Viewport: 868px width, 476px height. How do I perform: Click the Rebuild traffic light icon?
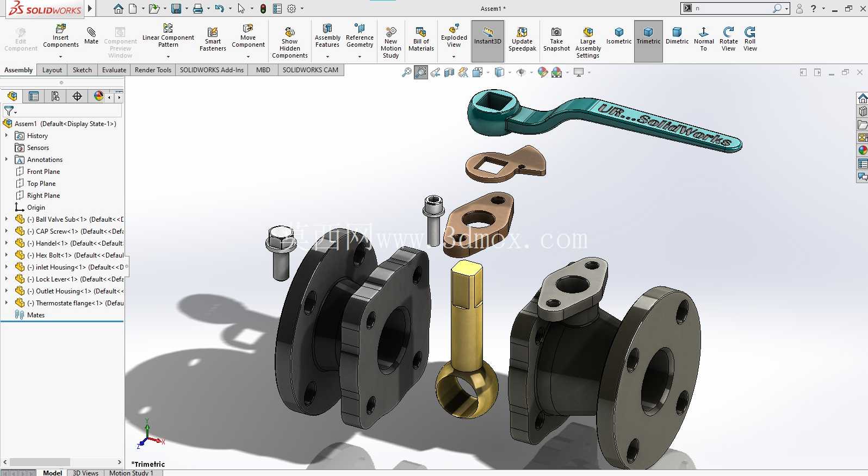(263, 9)
